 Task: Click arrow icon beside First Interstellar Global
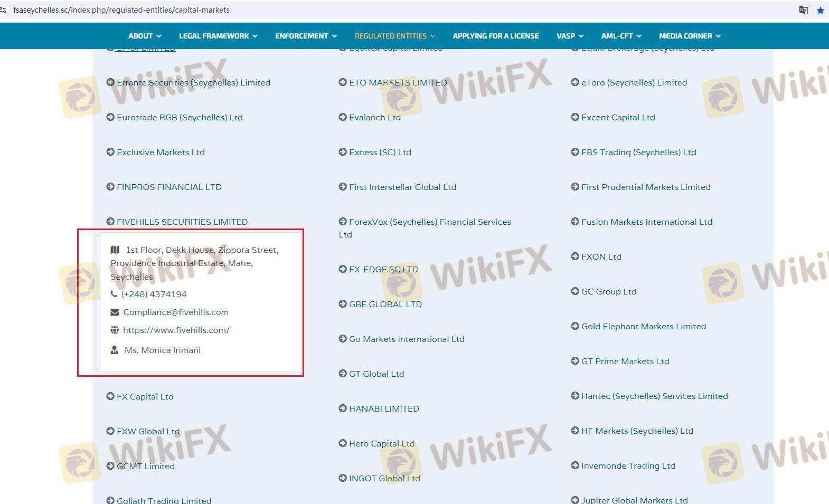pos(343,187)
